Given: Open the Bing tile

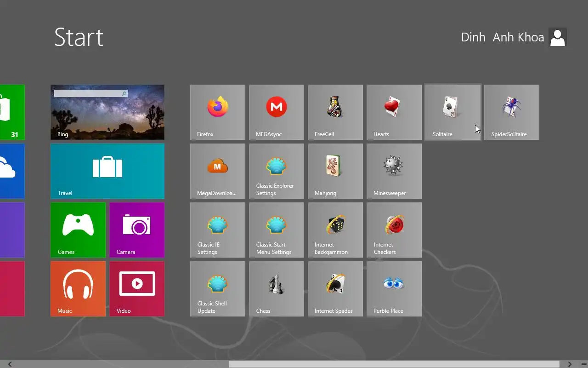Looking at the screenshot, I should [x=107, y=112].
